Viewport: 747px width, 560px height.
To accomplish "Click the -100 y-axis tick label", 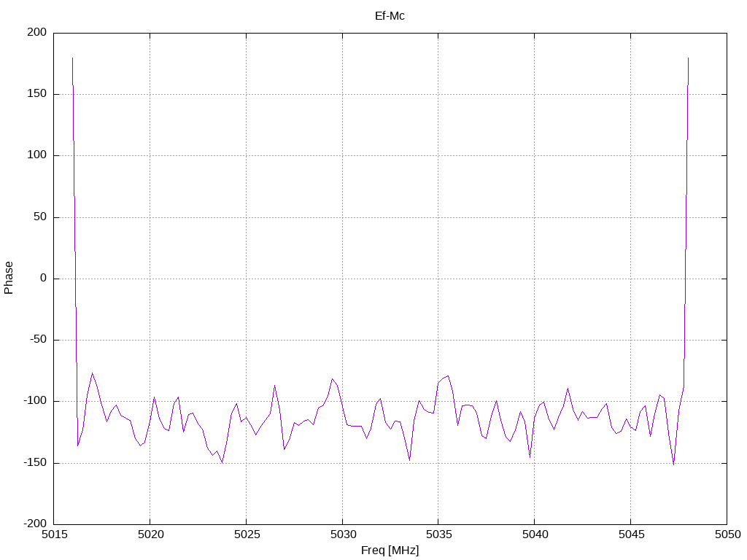I will 35,401.
